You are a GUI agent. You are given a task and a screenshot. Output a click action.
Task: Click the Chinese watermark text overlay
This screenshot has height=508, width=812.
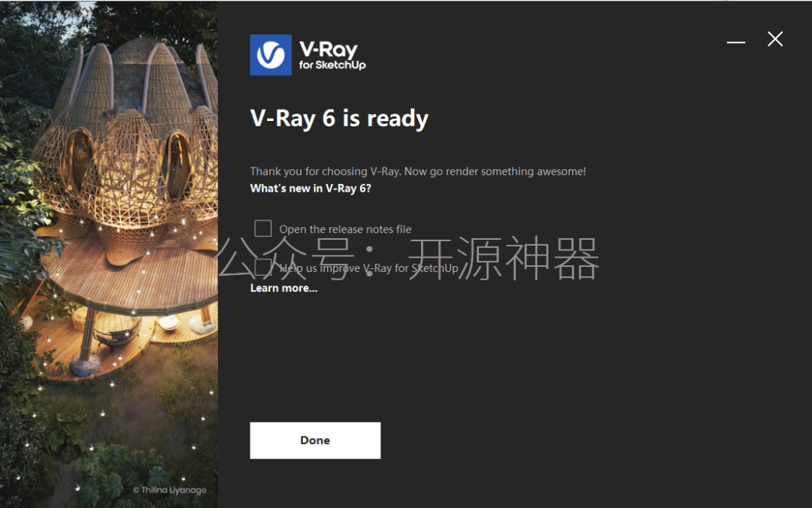click(409, 258)
